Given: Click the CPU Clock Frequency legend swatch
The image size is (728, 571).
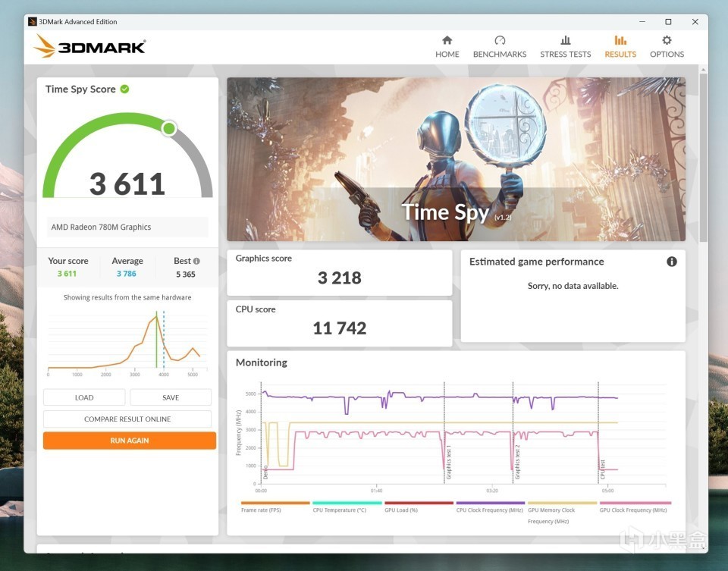Looking at the screenshot, I should (x=491, y=503).
